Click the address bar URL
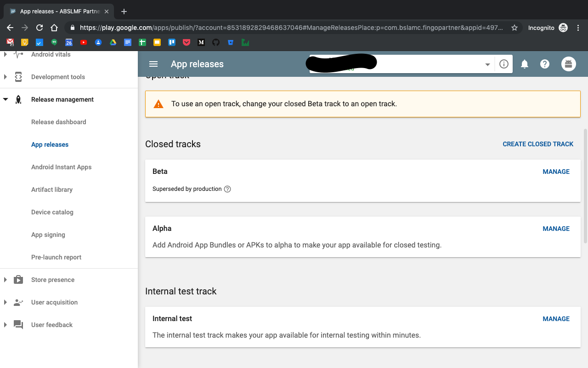Image resolution: width=588 pixels, height=368 pixels. coord(291,28)
